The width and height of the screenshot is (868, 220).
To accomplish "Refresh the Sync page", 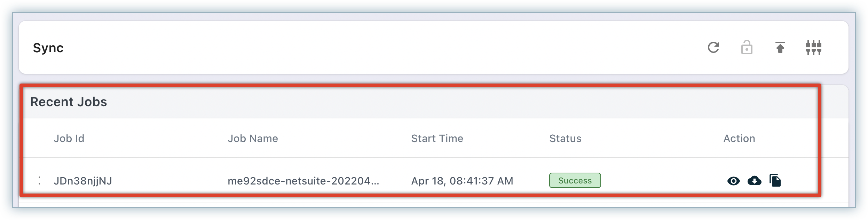I will (713, 47).
